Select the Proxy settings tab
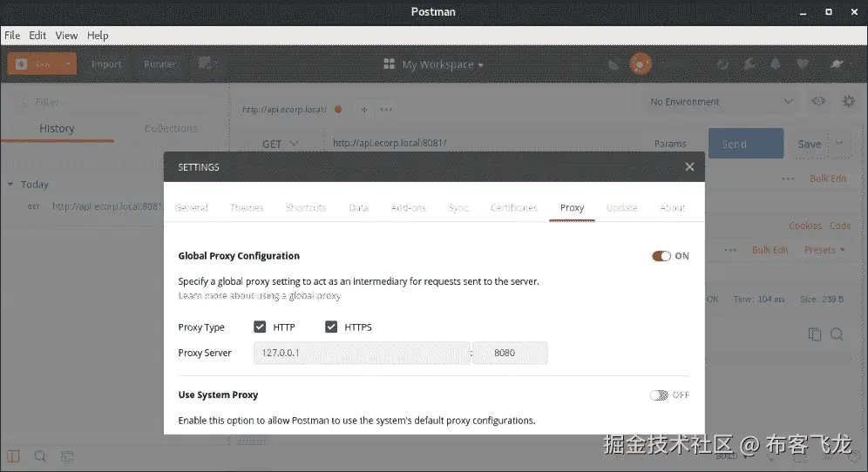 pos(572,207)
